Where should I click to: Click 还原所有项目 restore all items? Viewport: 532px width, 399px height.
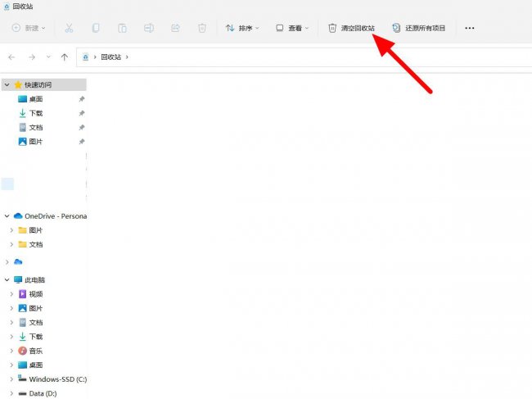(418, 28)
